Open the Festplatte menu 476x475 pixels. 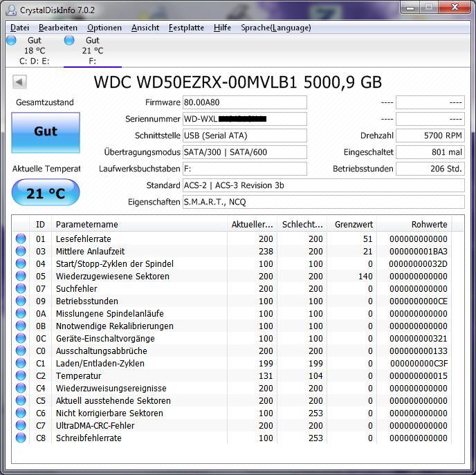pos(186,28)
